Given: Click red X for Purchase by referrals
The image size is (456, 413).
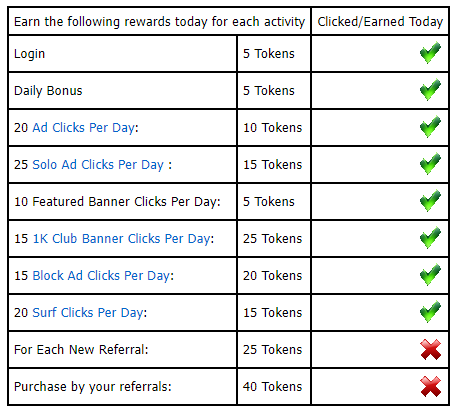Looking at the screenshot, I should 431,387.
